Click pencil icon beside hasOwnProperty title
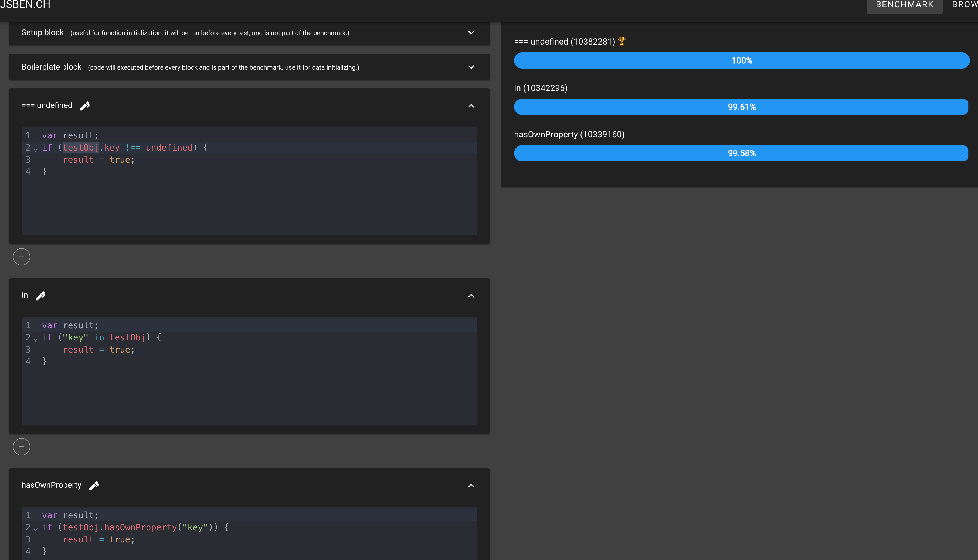Image resolution: width=978 pixels, height=560 pixels. point(93,485)
